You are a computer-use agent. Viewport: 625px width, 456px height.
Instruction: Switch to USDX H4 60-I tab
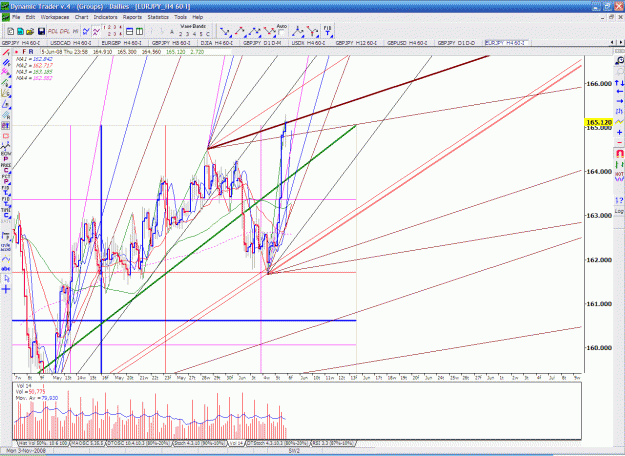(308, 43)
